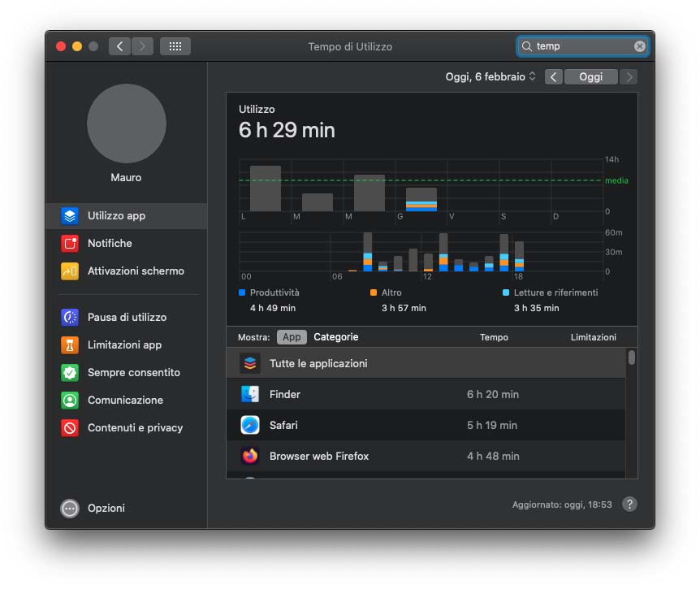Viewport: 700px width, 589px height.
Task: Switch Mostra view to App
Action: pyautogui.click(x=292, y=337)
